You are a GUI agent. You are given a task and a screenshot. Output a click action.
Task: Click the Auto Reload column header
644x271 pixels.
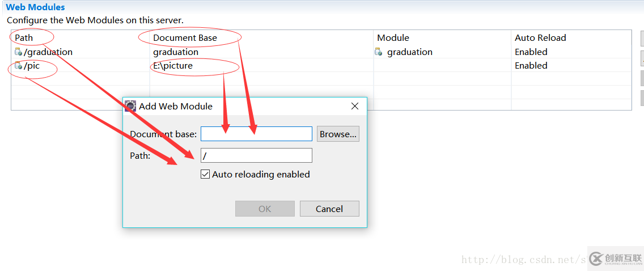[540, 38]
